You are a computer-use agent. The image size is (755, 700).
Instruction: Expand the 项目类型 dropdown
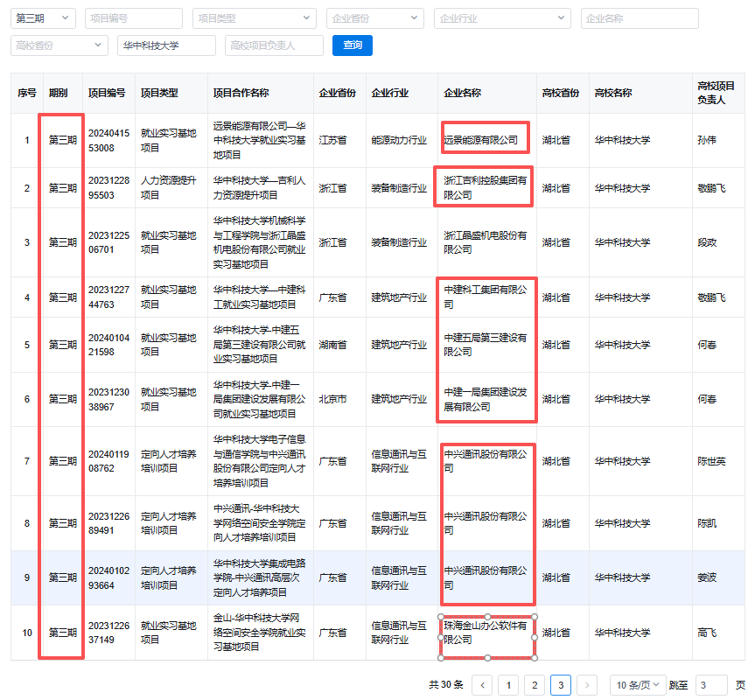[255, 18]
